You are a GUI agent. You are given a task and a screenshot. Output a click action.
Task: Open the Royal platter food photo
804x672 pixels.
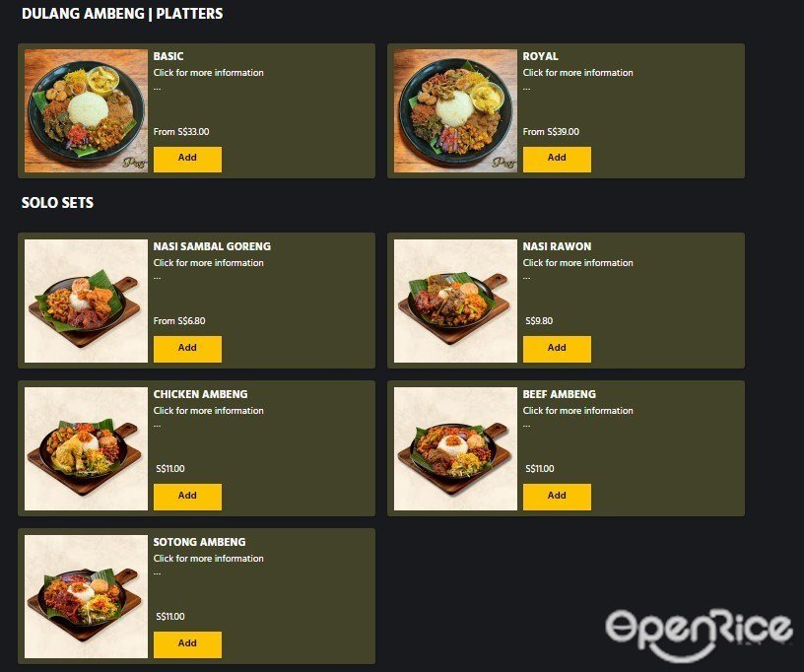[x=455, y=110]
